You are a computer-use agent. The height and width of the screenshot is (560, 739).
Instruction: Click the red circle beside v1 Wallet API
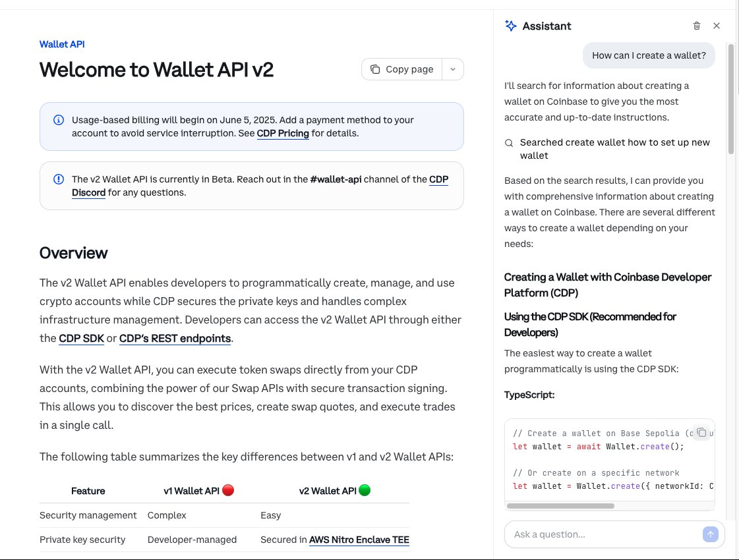click(228, 490)
